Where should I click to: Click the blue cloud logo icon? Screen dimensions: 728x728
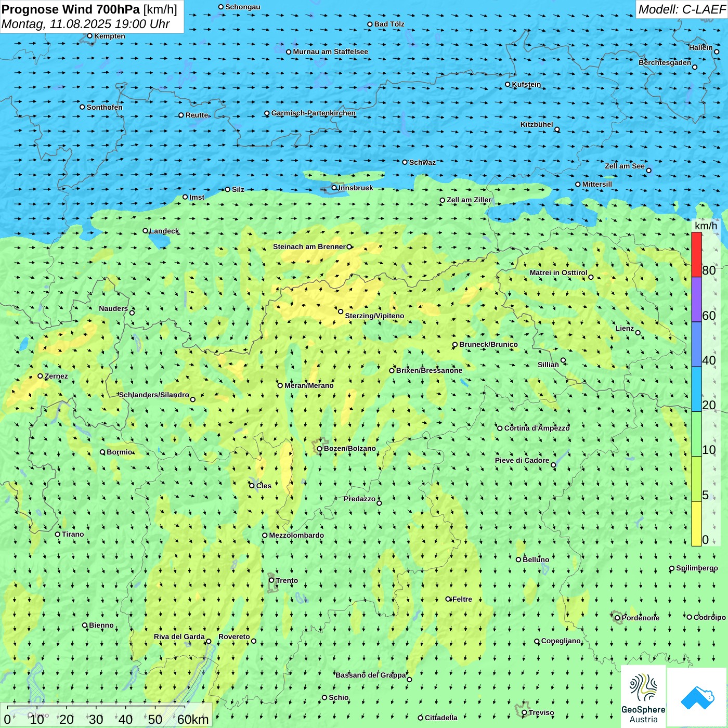pos(697,698)
